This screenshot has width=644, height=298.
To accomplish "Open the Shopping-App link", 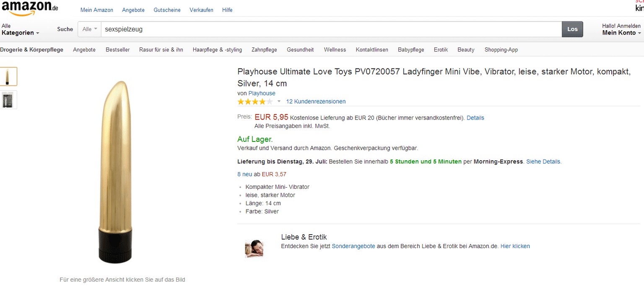I will pyautogui.click(x=501, y=50).
